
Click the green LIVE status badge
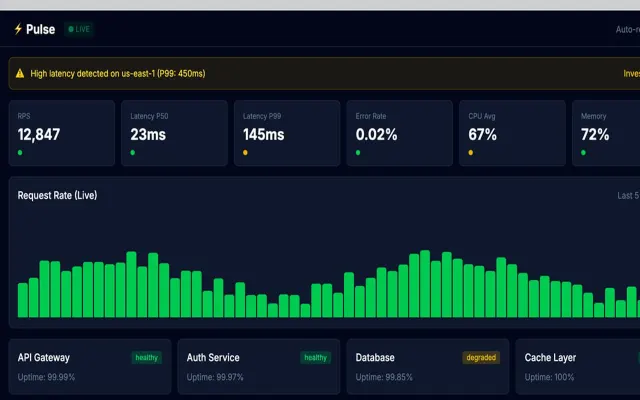click(79, 29)
